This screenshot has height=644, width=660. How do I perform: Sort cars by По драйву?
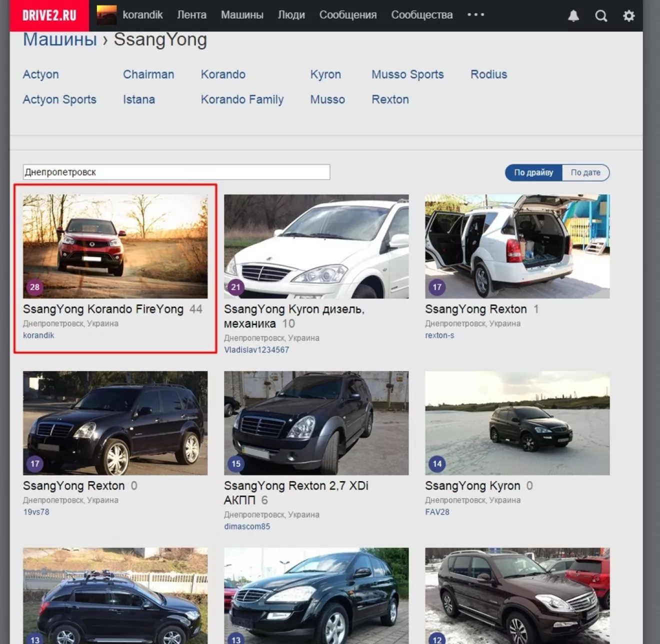(533, 172)
